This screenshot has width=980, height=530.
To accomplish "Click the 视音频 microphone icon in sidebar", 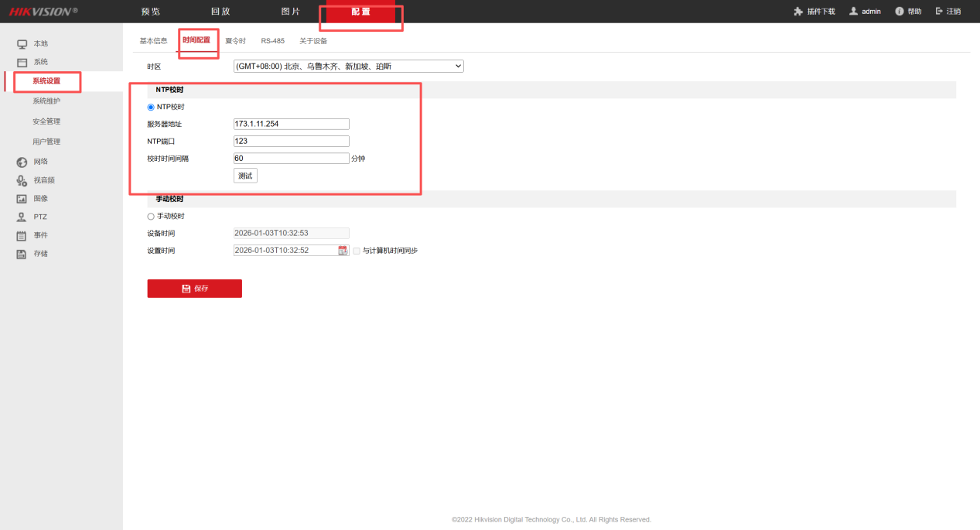I will [22, 180].
